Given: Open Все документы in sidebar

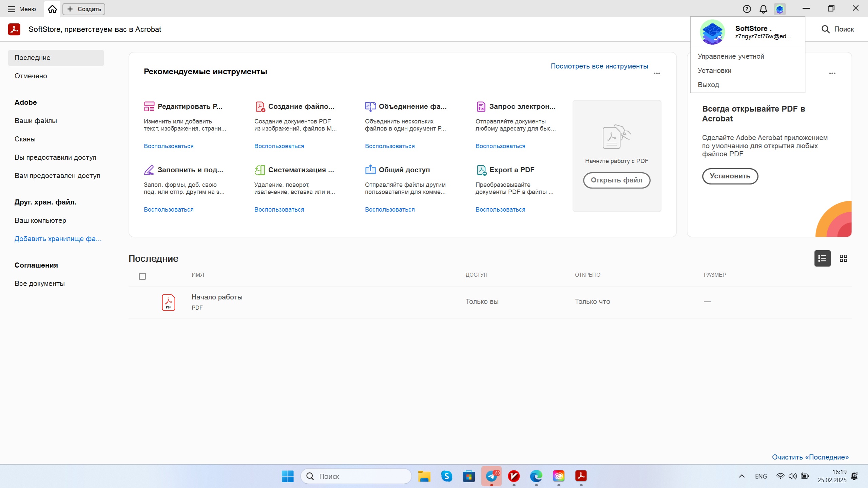Looking at the screenshot, I should (x=40, y=284).
